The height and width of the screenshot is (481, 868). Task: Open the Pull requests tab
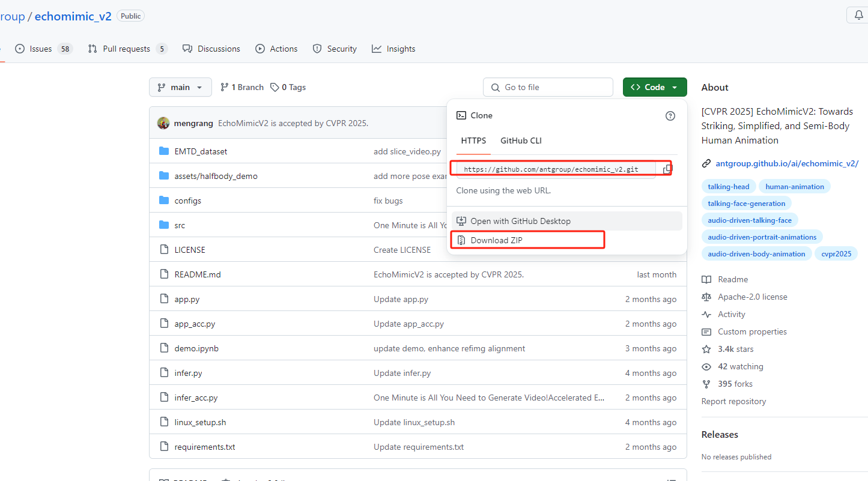click(x=127, y=49)
